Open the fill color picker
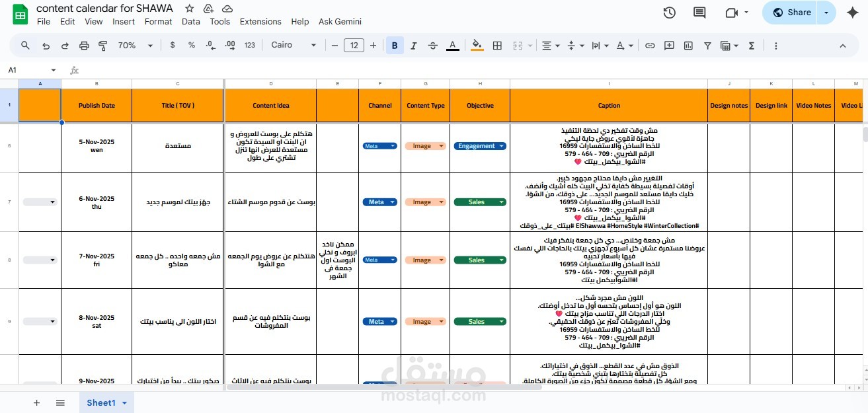 [477, 46]
